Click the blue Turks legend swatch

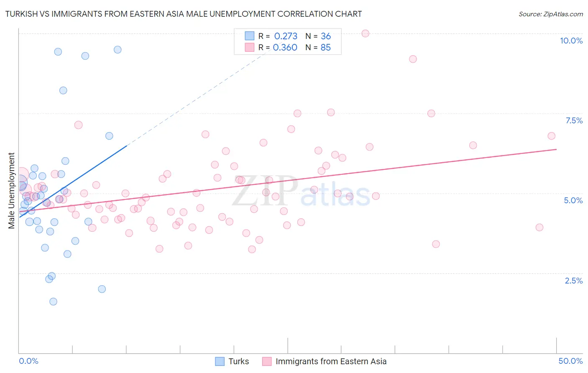220,361
